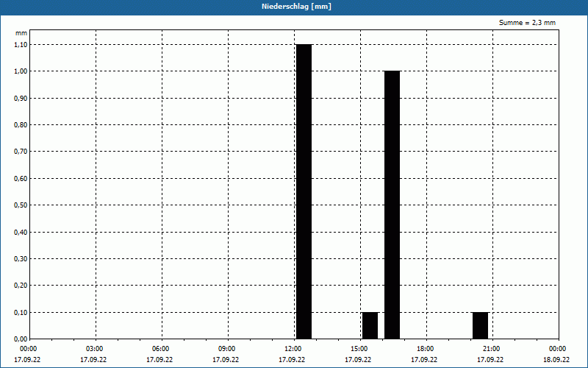Click the 1,00 mm bar after 16:00
Screen dimensions: 588x368
392,205
